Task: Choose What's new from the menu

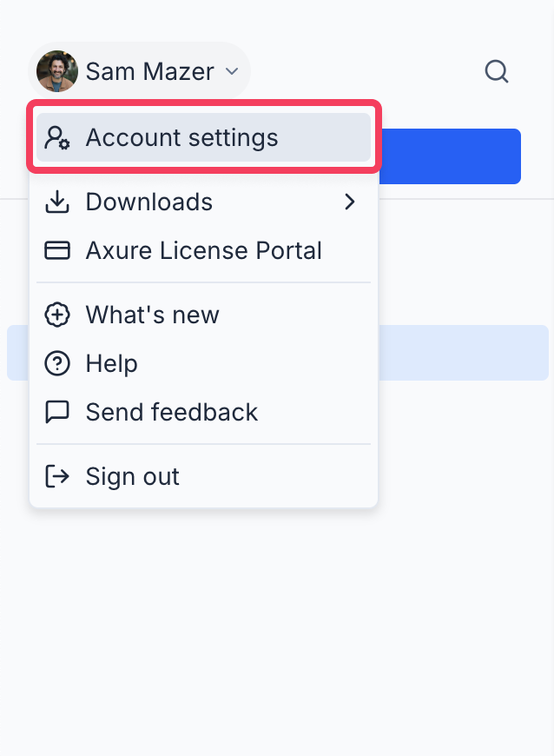Action: click(x=152, y=315)
